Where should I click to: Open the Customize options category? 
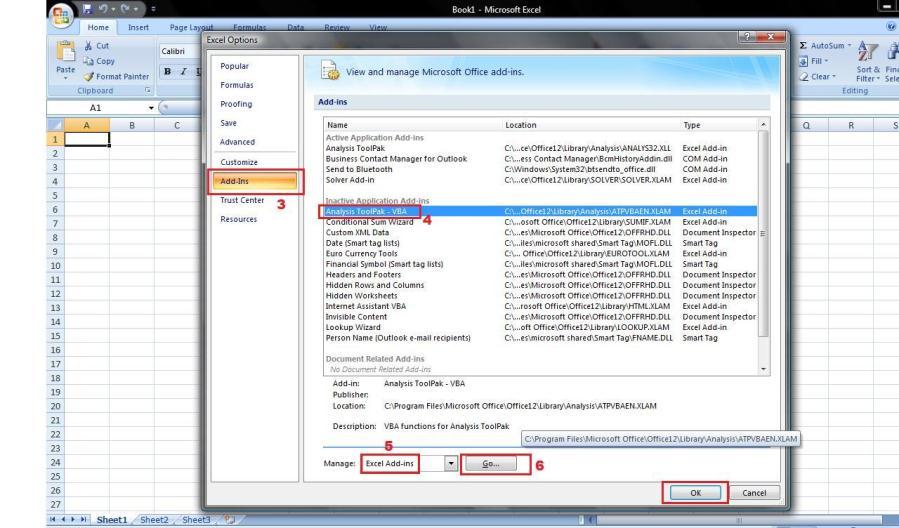(x=239, y=162)
